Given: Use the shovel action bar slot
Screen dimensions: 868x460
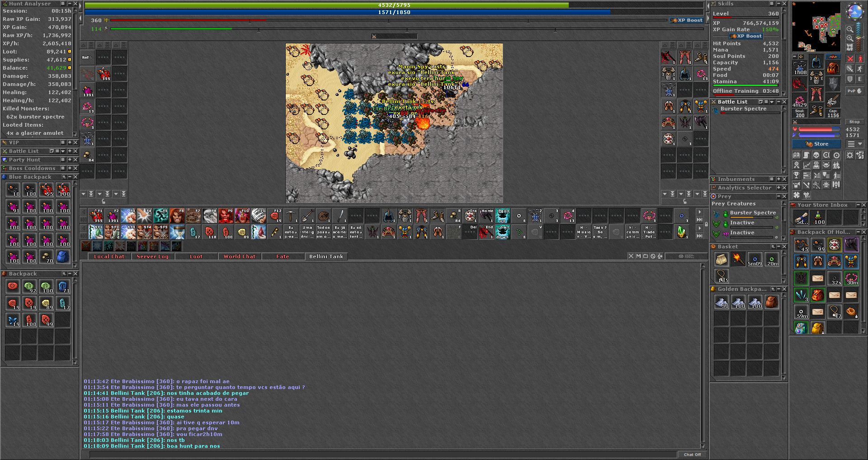Looking at the screenshot, I should click(307, 216).
